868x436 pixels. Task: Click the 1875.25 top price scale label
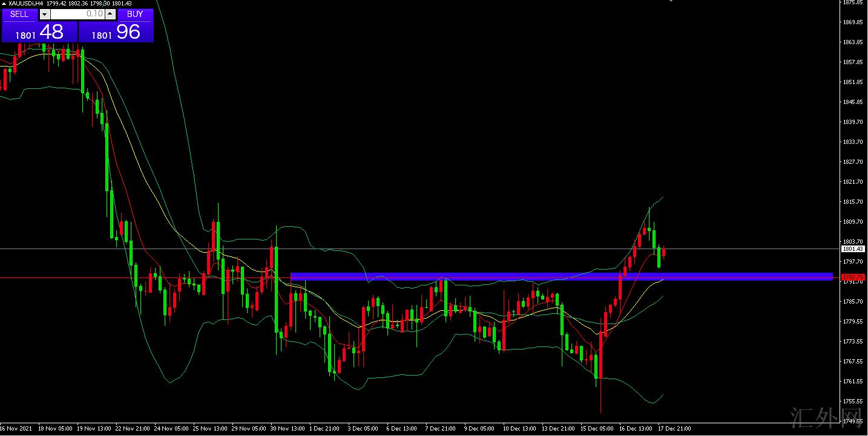[x=853, y=2]
